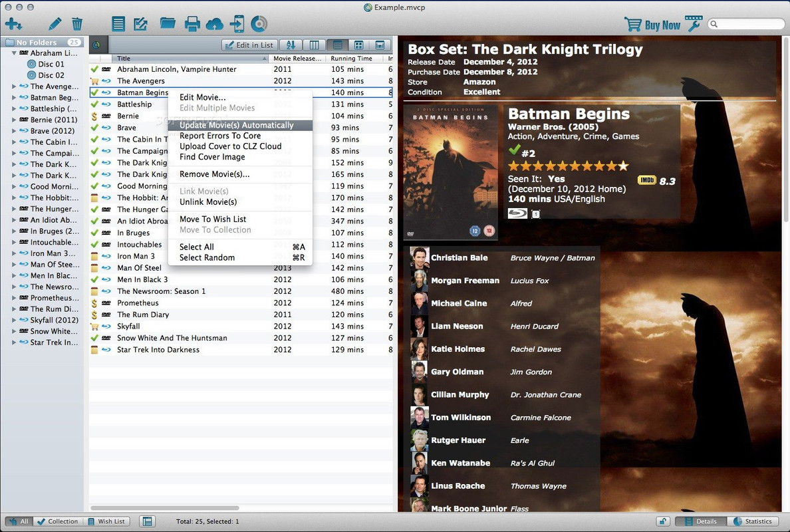Viewport: 790px width, 532px height.
Task: Open the folder icon in toolbar
Action: click(x=168, y=23)
